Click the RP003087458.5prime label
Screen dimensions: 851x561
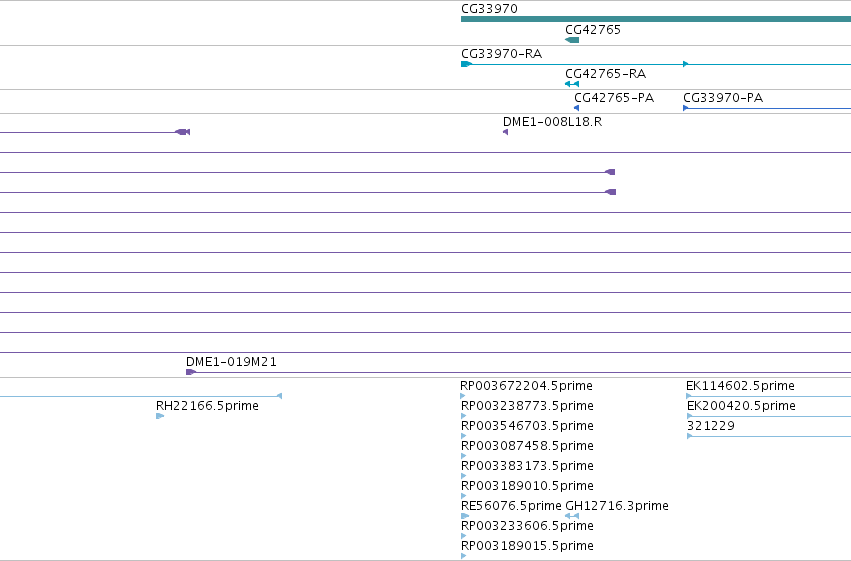527,446
